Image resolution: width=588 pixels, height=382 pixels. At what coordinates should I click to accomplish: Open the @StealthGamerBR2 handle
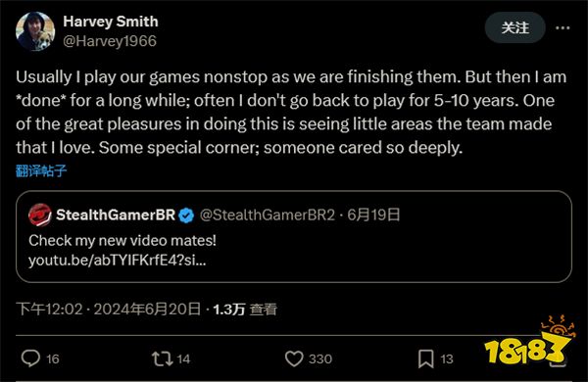(x=267, y=215)
